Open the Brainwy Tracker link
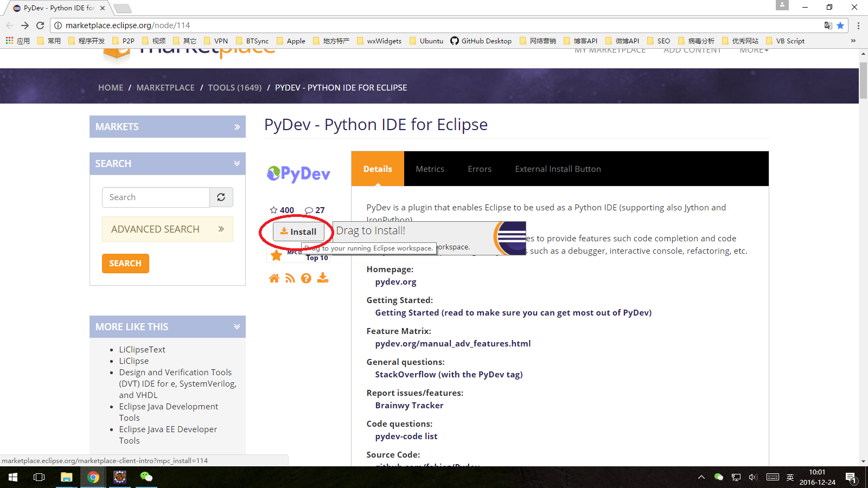The height and width of the screenshot is (488, 868). pyautogui.click(x=409, y=406)
